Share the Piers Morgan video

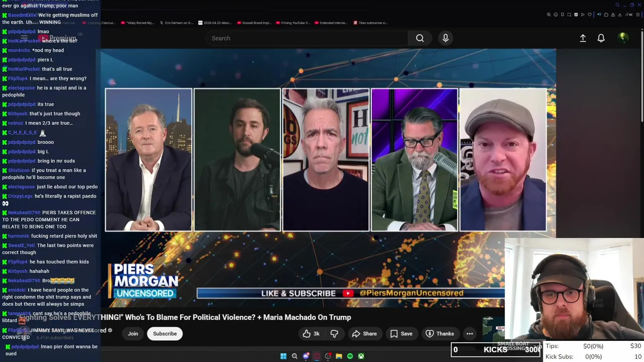(x=364, y=333)
